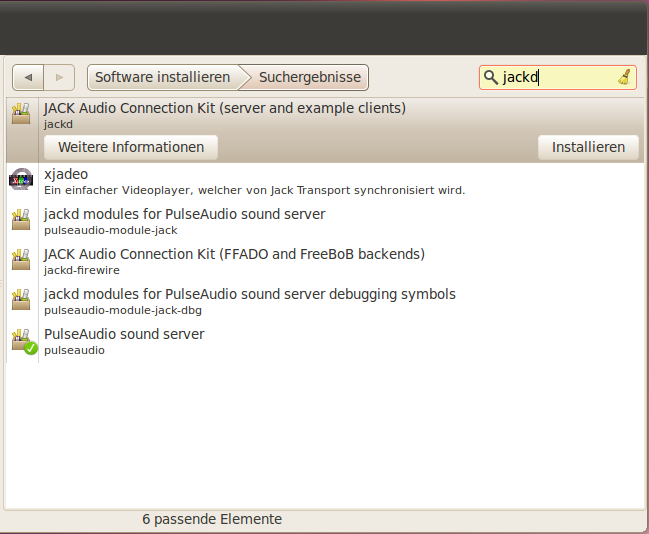
Task: Click the JACK Audio Connection Kit package icon
Action: click(x=21, y=115)
